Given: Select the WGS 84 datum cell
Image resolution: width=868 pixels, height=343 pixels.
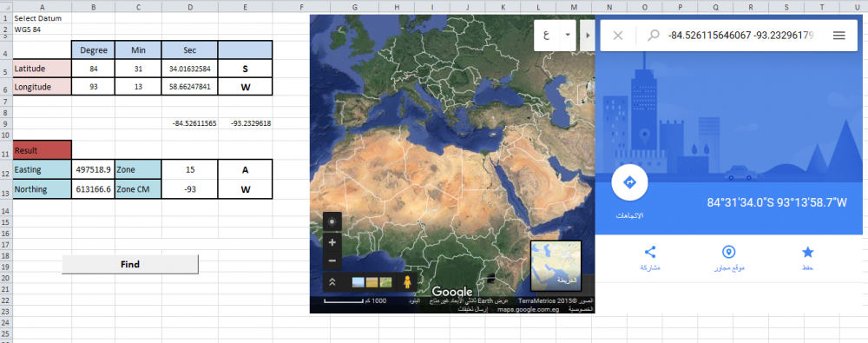Looking at the screenshot, I should pyautogui.click(x=42, y=30).
